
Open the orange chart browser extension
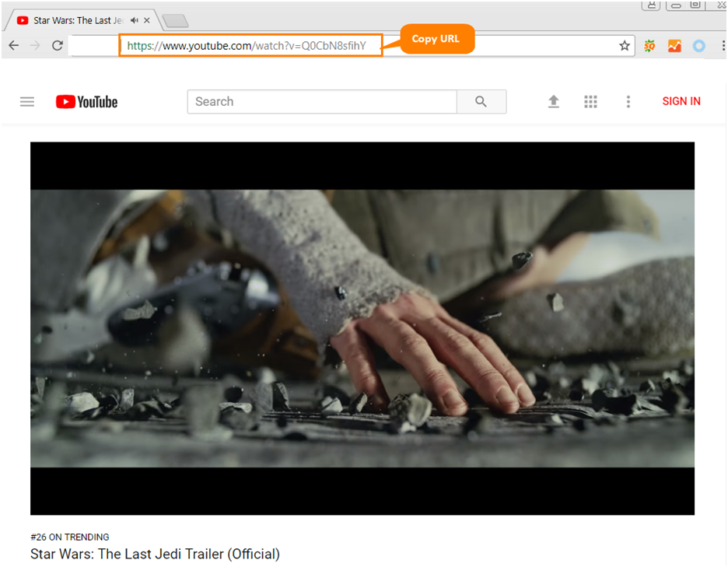point(674,46)
